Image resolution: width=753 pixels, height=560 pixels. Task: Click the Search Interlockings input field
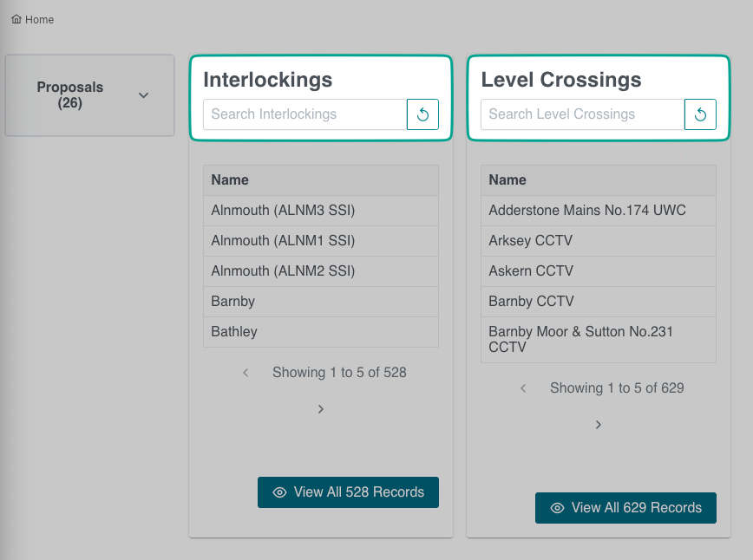tap(304, 114)
